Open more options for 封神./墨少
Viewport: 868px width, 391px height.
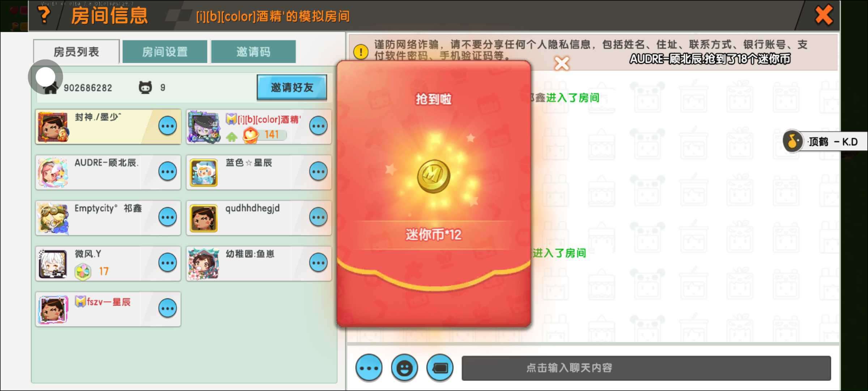[167, 126]
